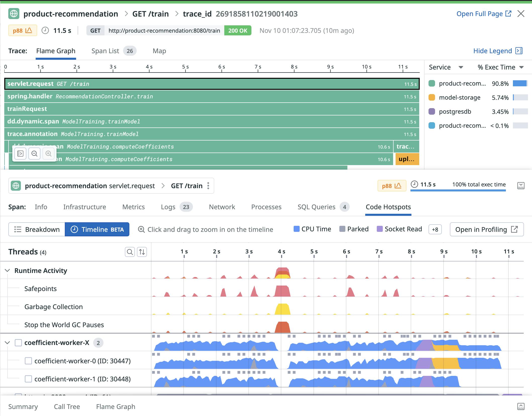Select the coefficient-worker-X group checkbox
Image resolution: width=532 pixels, height=416 pixels.
[18, 342]
